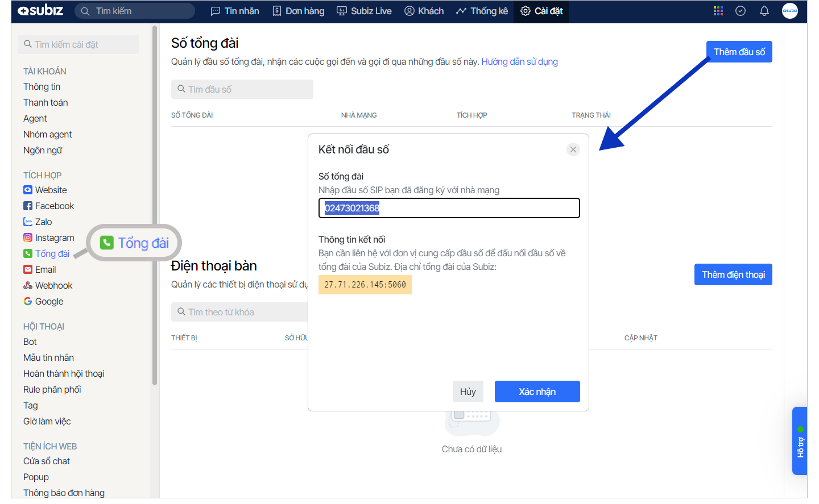Image resolution: width=819 pixels, height=504 pixels.
Task: Open the Thống kê menu
Action: 482,11
